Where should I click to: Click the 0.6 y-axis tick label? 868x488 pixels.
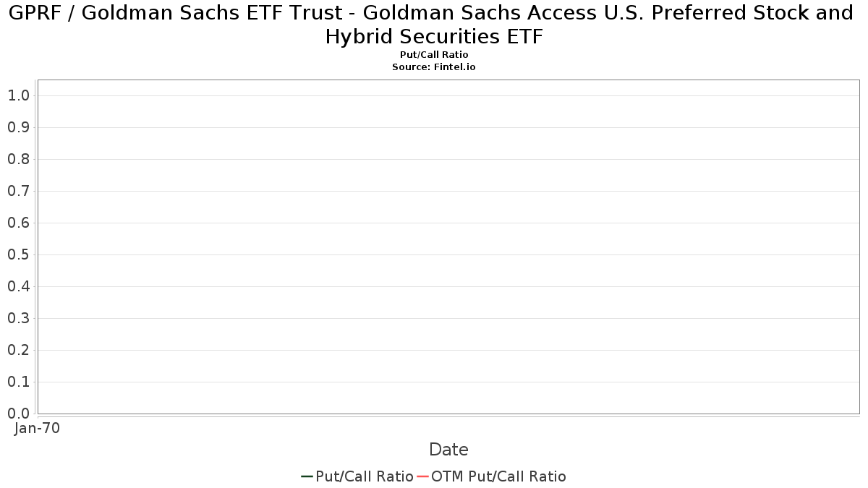18,223
